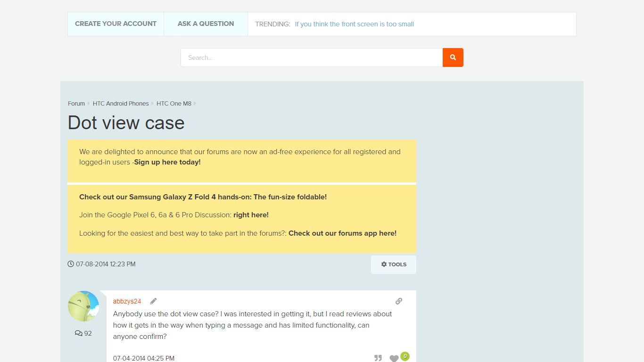Go to the HTC Android Phones breadcrumb
The height and width of the screenshot is (362, 644).
(121, 103)
